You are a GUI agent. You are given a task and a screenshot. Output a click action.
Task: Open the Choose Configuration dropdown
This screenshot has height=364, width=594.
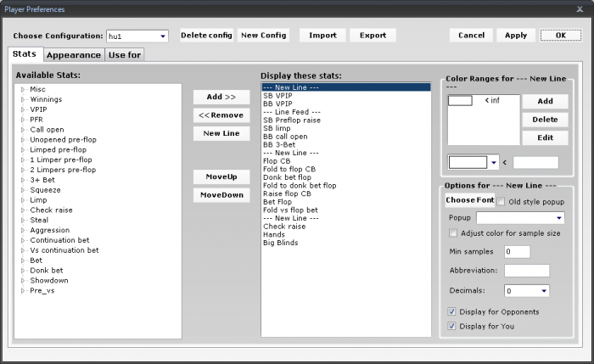pyautogui.click(x=163, y=36)
